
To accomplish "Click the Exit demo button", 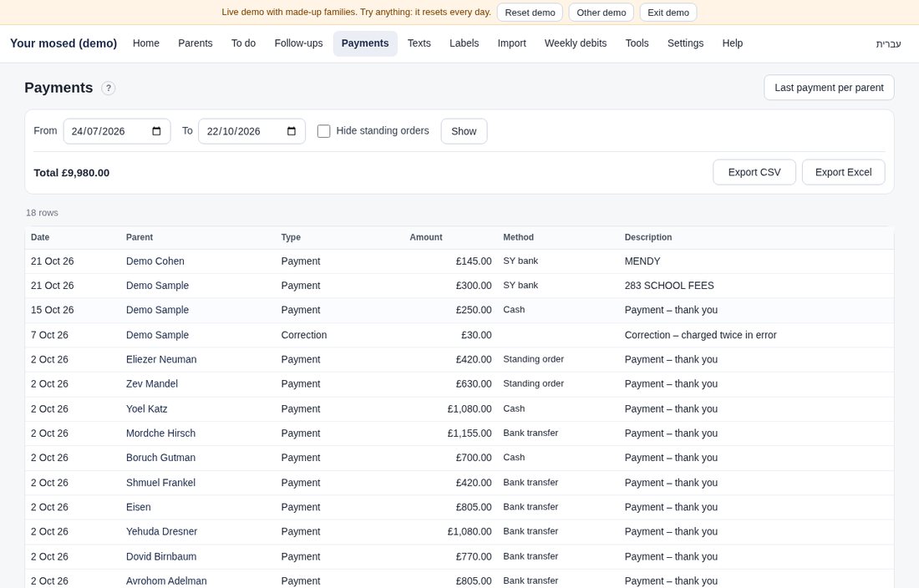I will 668,13.
